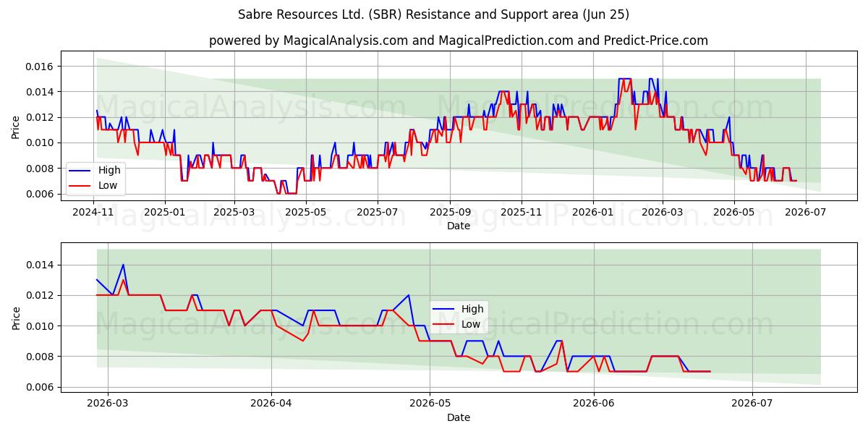Click the bottom chart's 'Price' y-axis label
The height and width of the screenshot is (434, 868).
[16, 318]
